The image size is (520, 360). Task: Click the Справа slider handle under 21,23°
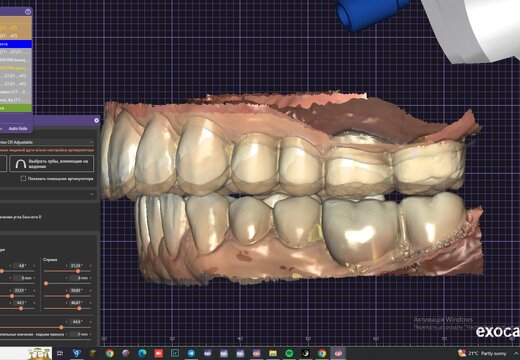[x=78, y=271]
